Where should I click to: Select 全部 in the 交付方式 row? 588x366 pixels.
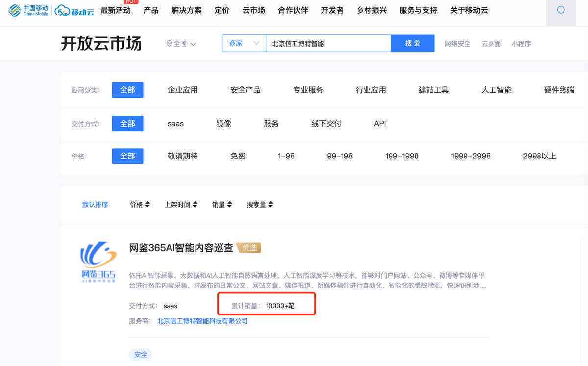(x=127, y=124)
